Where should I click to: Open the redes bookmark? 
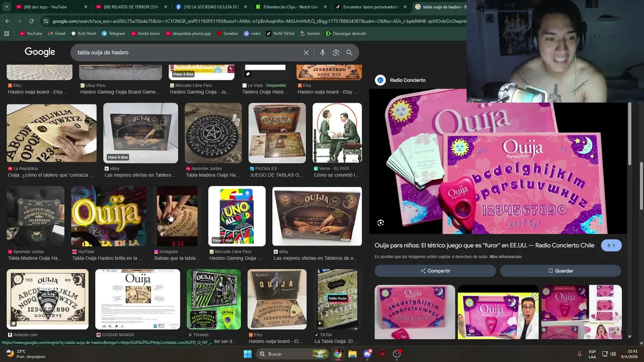tap(253, 34)
